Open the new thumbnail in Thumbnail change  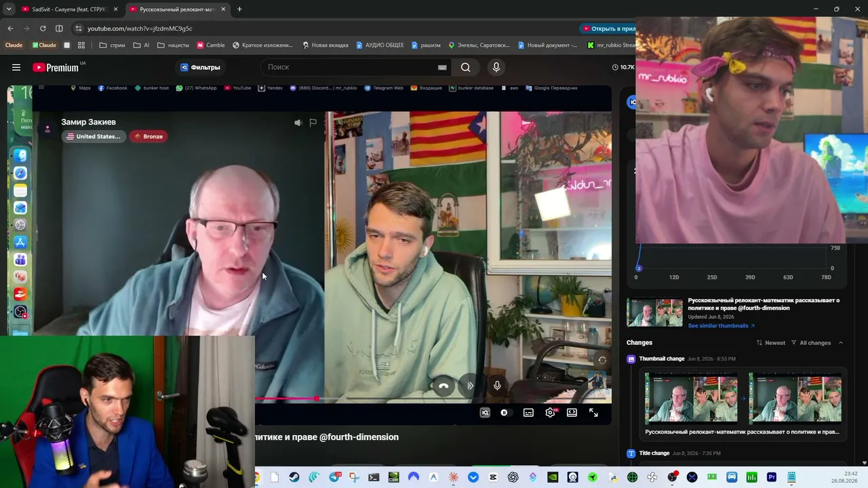click(795, 399)
